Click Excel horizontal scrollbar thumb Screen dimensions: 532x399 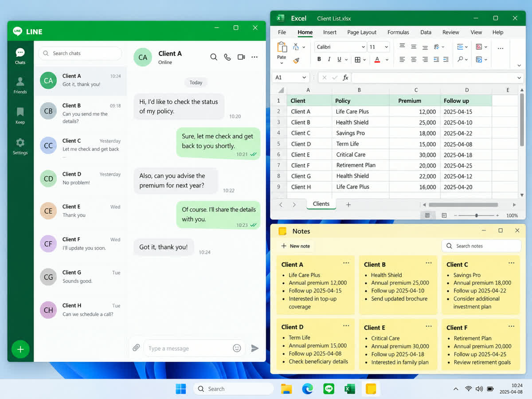pos(463,205)
